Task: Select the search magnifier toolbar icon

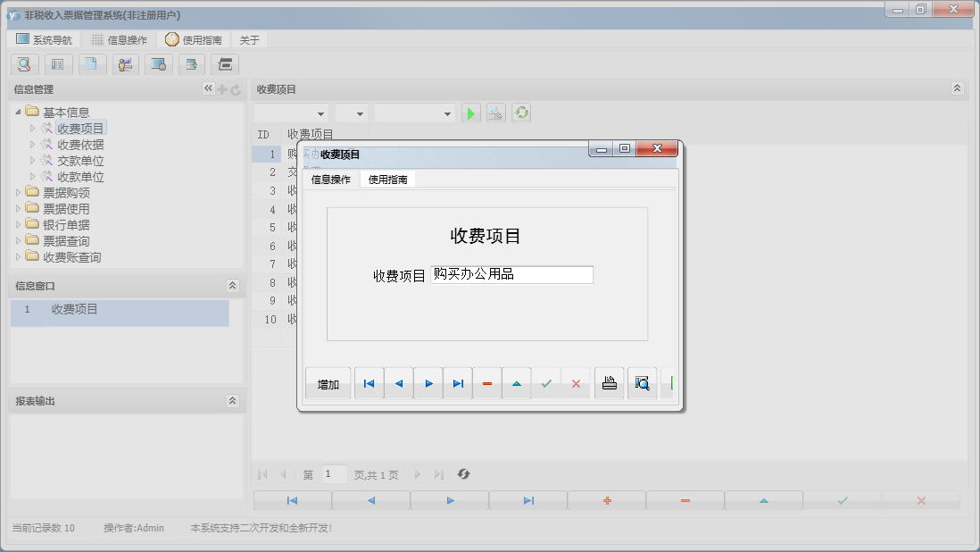Action: pos(24,64)
